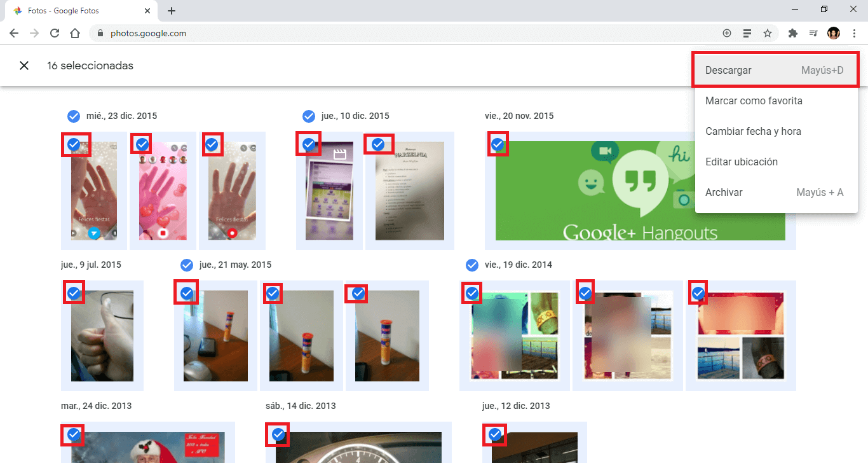Image resolution: width=868 pixels, height=463 pixels.
Task: Open the Chrome profile avatar
Action: [x=834, y=33]
